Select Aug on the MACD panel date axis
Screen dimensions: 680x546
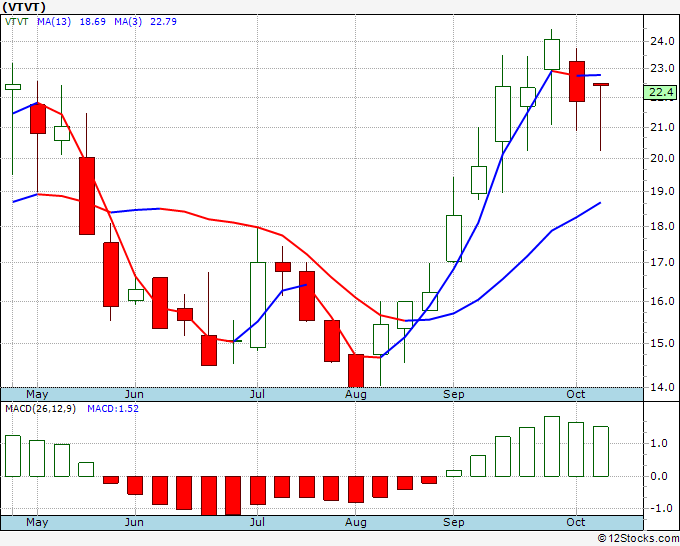(x=356, y=522)
